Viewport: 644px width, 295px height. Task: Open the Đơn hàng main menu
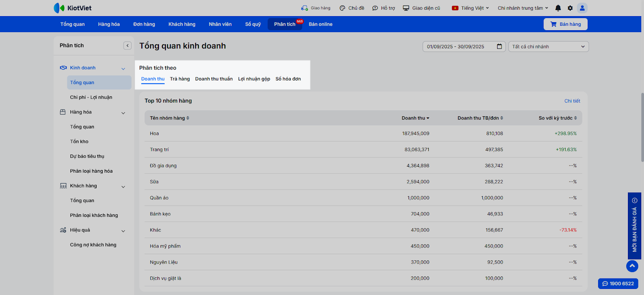144,24
